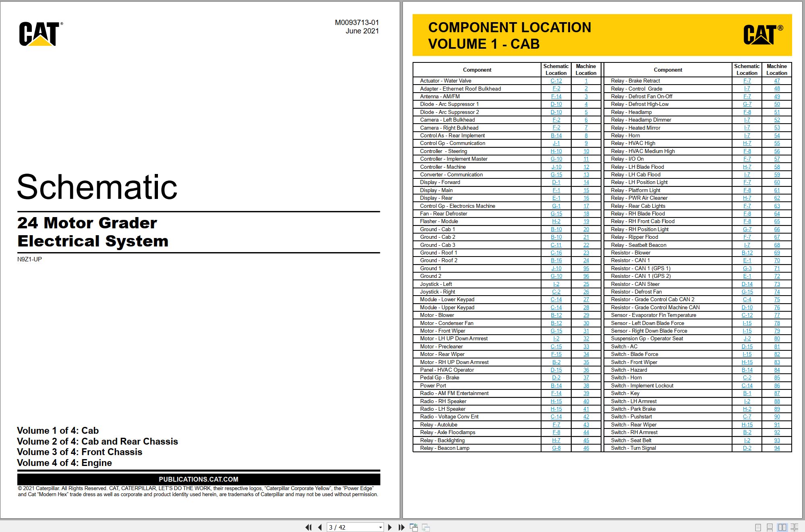The width and height of the screenshot is (805, 532).
Task: Click machine location 9 for Control Gp Communication
Action: point(586,143)
